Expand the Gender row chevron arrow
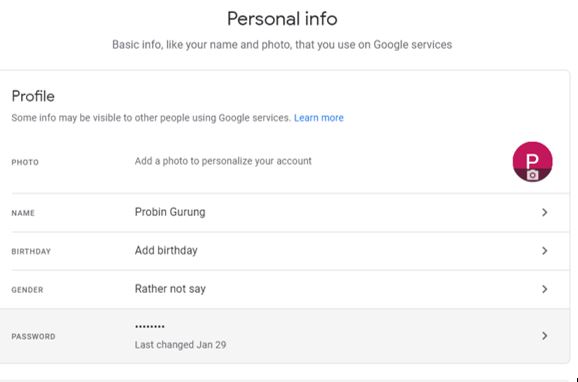 pyautogui.click(x=544, y=289)
